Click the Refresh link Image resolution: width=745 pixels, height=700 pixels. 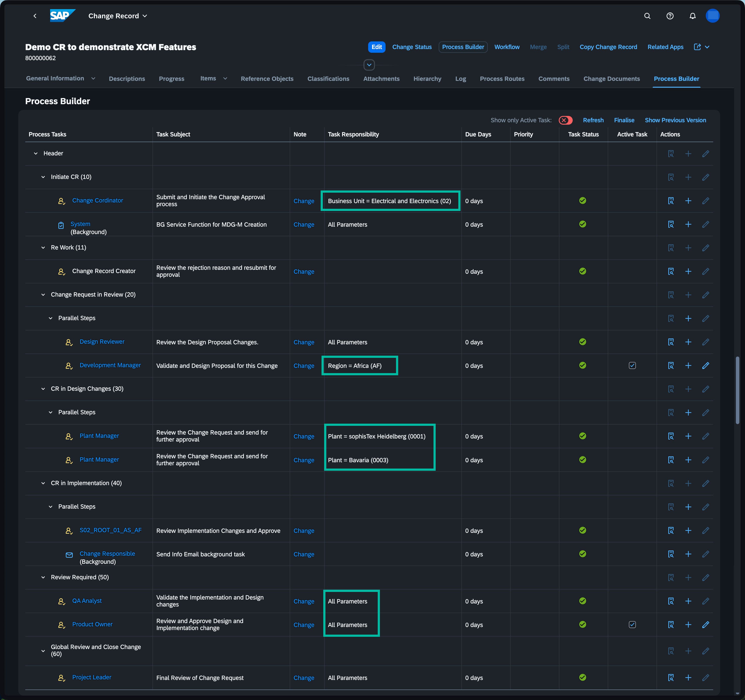coord(593,120)
